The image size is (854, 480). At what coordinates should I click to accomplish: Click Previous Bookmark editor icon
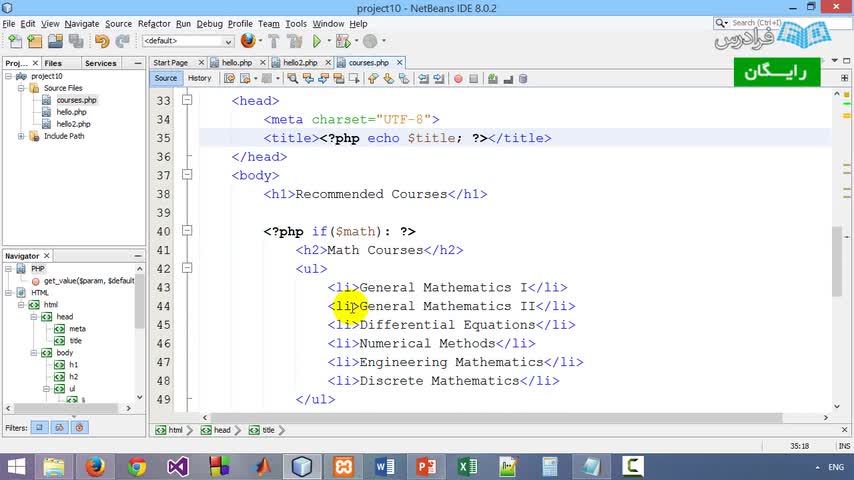tap(373, 78)
